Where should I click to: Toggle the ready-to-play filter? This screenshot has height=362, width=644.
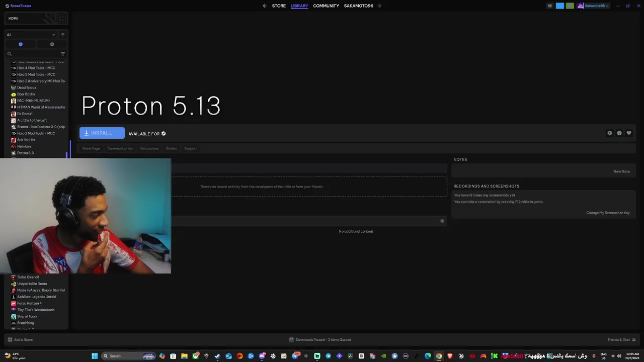(x=52, y=44)
